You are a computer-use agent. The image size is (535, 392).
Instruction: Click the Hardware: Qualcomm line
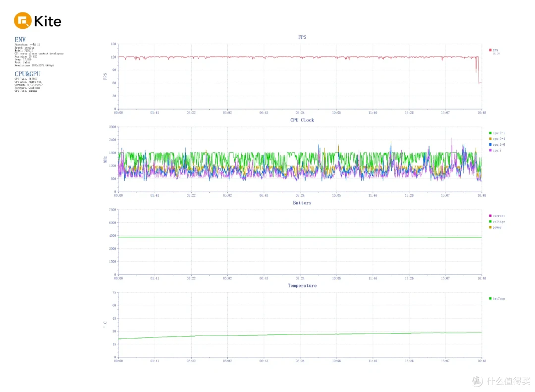(27, 88)
